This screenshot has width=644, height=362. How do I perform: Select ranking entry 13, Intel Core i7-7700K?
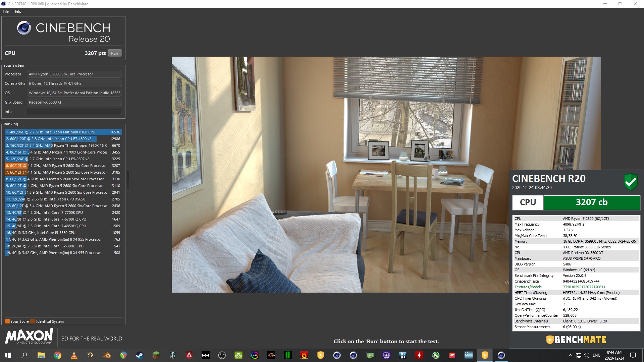(x=63, y=213)
